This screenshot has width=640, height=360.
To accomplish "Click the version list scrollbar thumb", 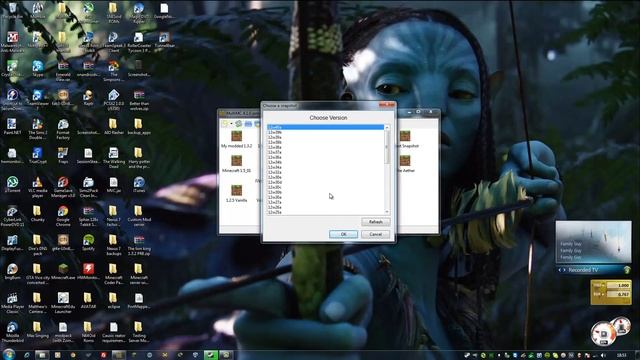I will click(x=387, y=147).
